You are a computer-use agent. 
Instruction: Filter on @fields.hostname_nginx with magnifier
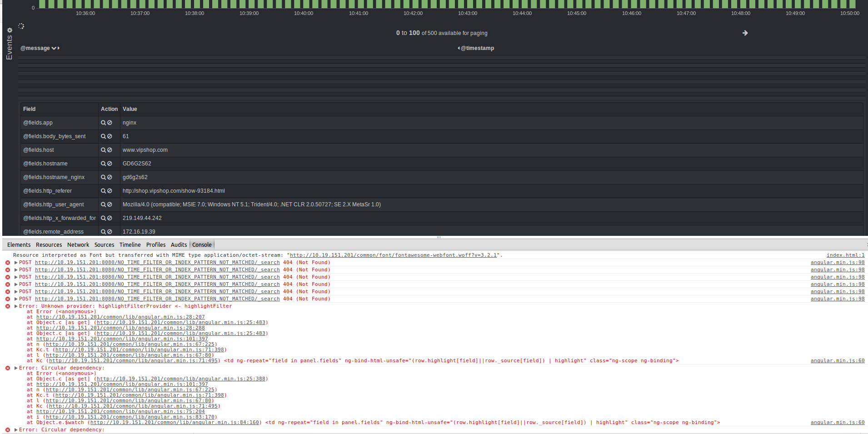[x=103, y=177]
